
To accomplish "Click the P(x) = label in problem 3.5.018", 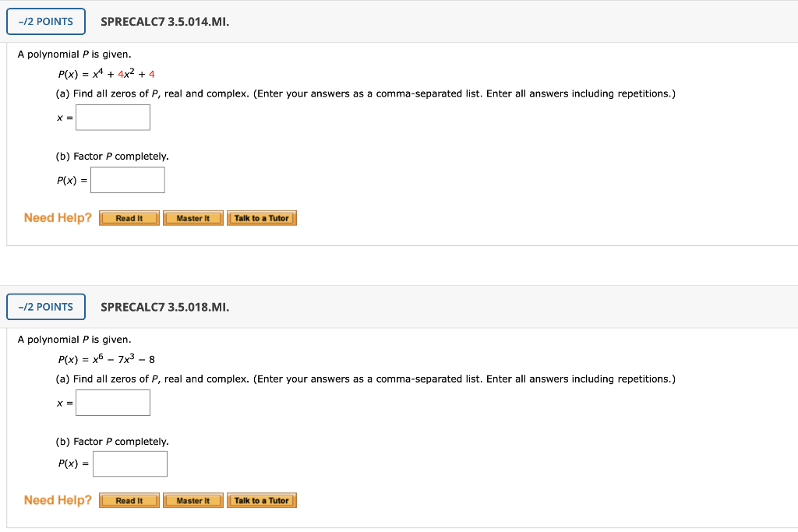I will click(x=73, y=463).
